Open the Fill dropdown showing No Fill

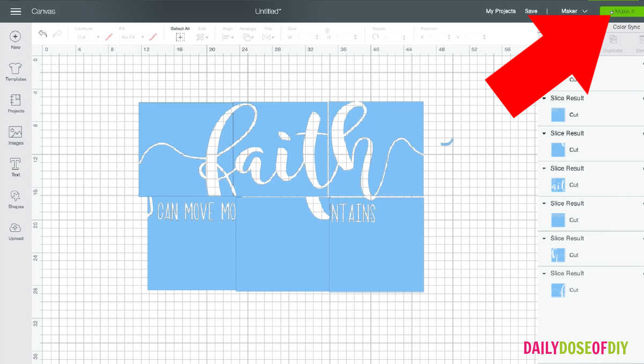[133, 37]
